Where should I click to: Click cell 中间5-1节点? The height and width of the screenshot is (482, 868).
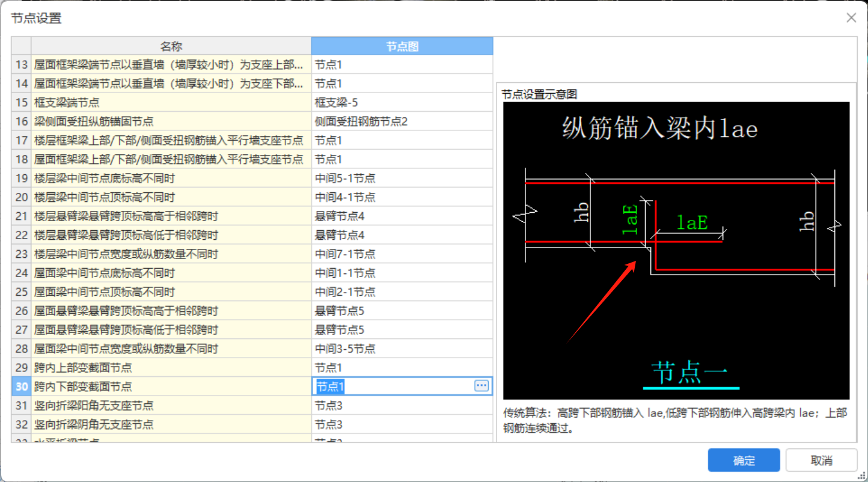pos(402,178)
